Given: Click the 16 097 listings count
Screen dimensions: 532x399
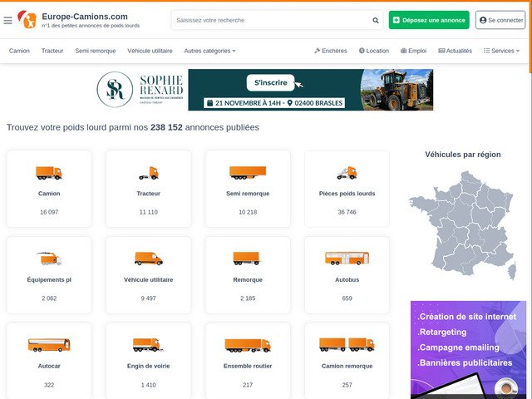Looking at the screenshot, I should tap(49, 213).
